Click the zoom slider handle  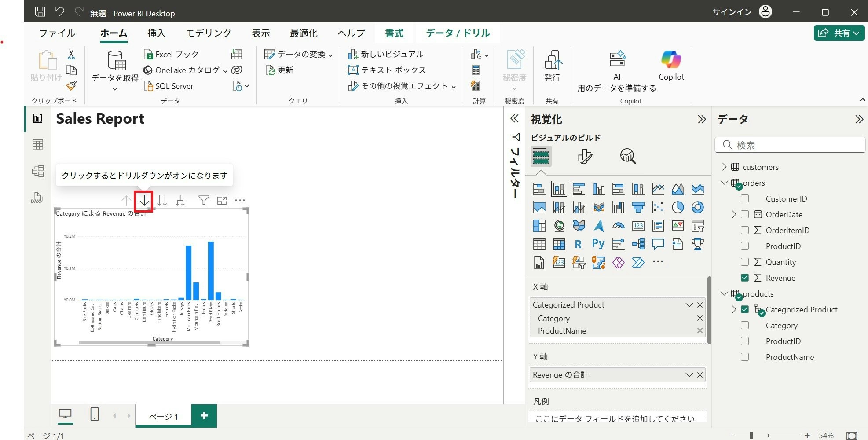751,436
